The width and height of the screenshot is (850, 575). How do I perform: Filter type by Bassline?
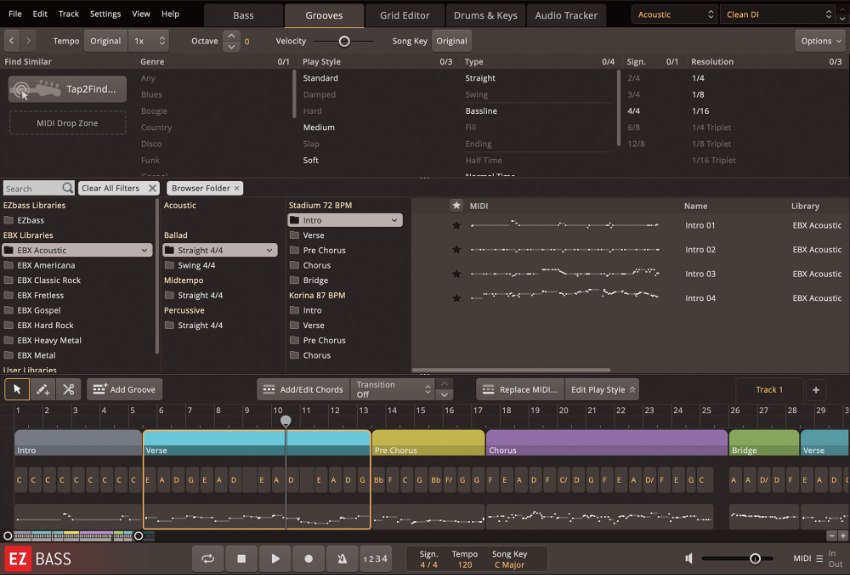481,111
